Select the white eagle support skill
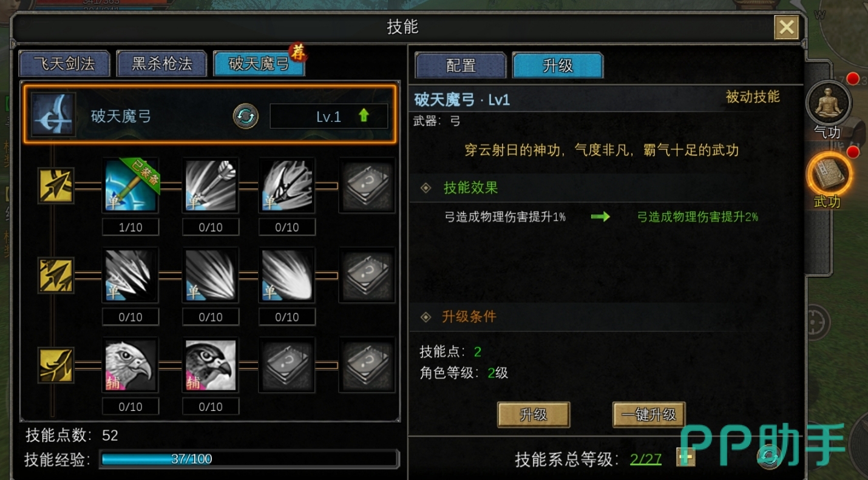Screen dimensions: 868x480 point(131,365)
